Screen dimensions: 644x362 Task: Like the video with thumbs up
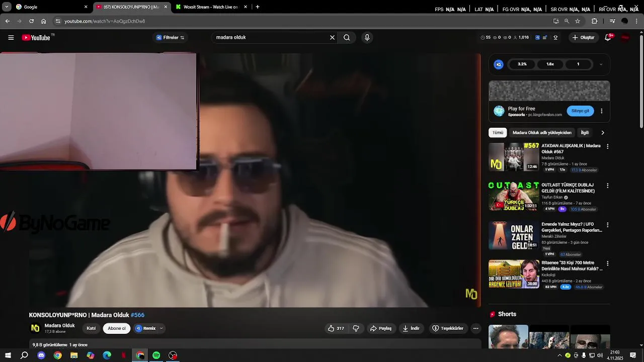pos(336,328)
